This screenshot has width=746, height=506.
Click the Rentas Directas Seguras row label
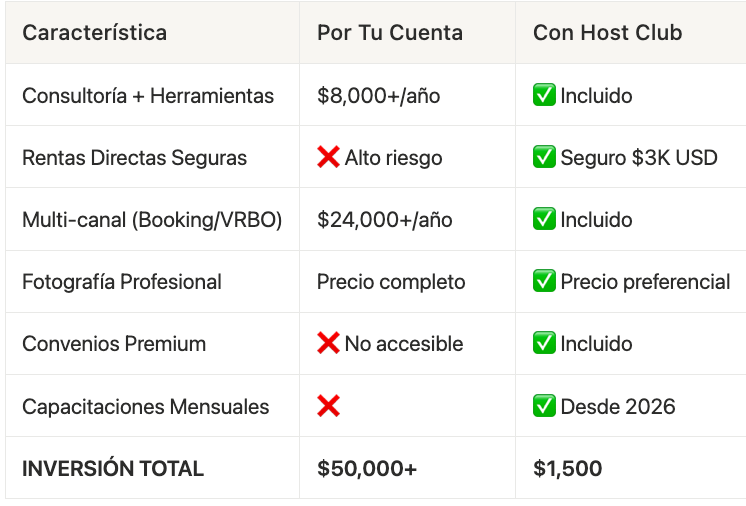coord(134,158)
